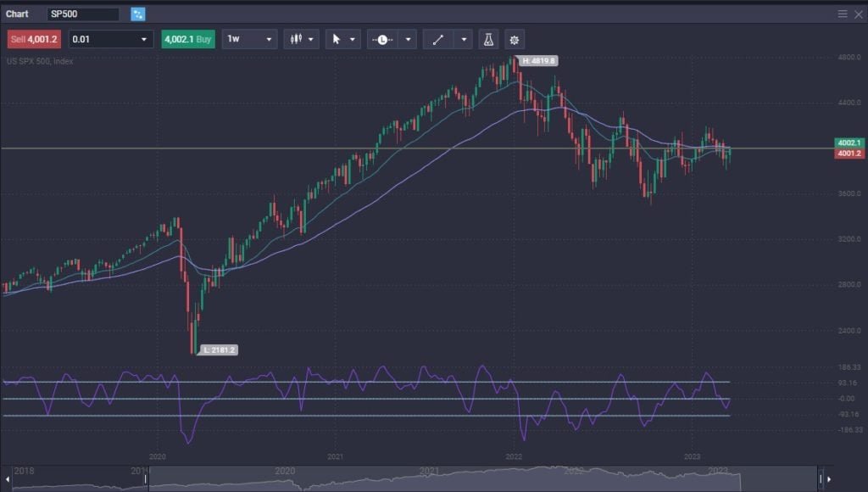Toggle the clock icon dropdown arrow
Viewport: 868px width, 492px height.
point(408,38)
